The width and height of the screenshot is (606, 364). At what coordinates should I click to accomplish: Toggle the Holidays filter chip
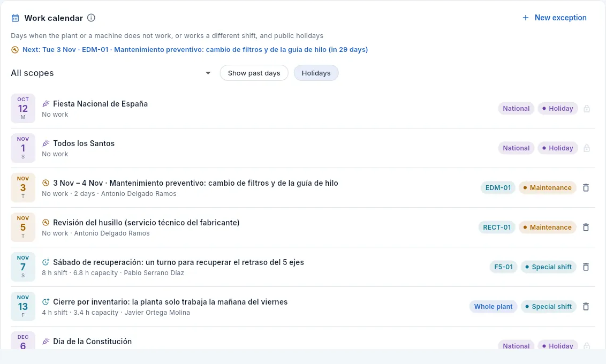tap(316, 73)
